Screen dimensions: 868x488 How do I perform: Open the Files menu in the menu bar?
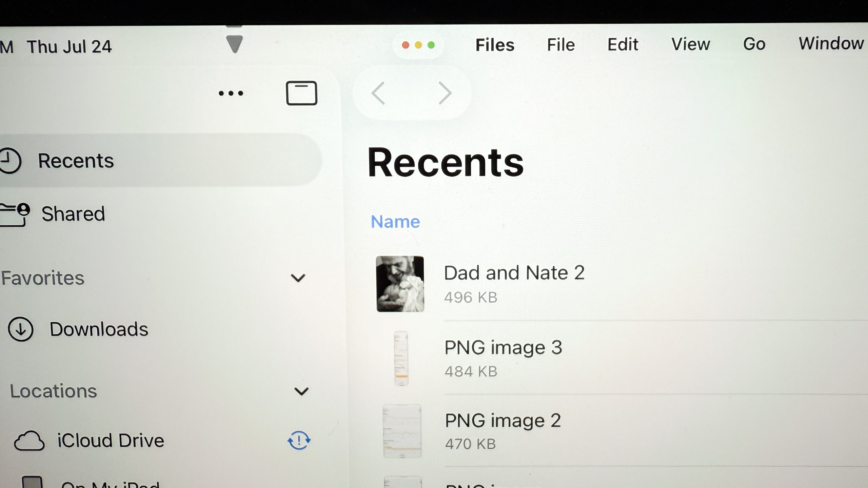click(495, 44)
